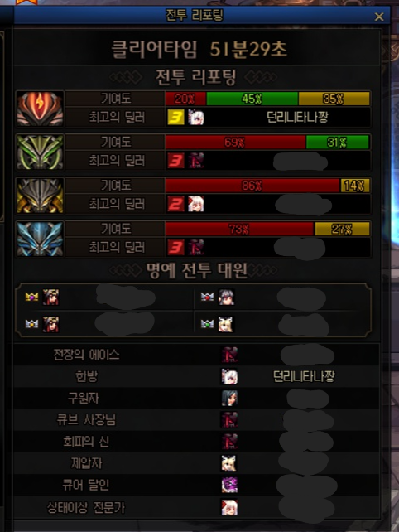Click the red fire boss mask icon
399x532 pixels.
40,109
